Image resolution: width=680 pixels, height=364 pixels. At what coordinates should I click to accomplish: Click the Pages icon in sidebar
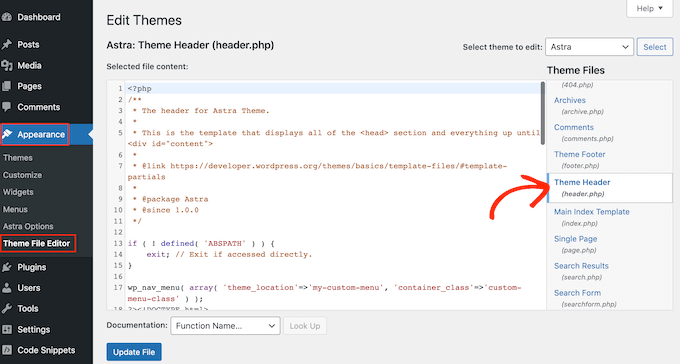pyautogui.click(x=7, y=86)
